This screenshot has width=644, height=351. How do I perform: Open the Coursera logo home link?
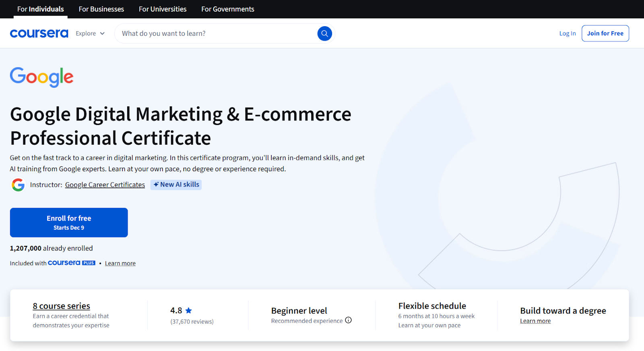click(x=39, y=33)
